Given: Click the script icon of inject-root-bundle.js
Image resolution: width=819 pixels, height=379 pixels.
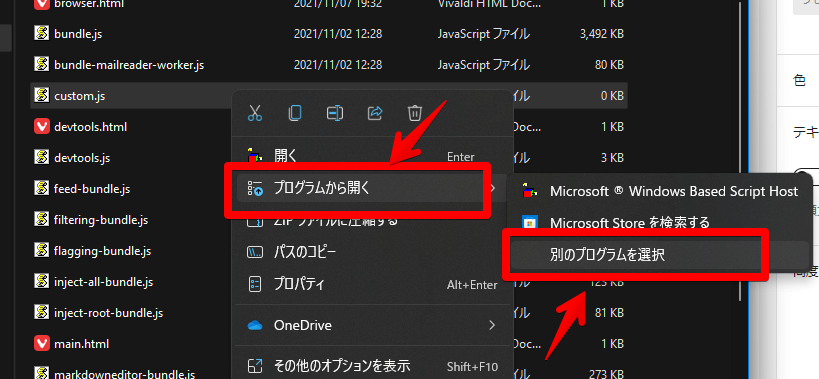Looking at the screenshot, I should 41,313.
